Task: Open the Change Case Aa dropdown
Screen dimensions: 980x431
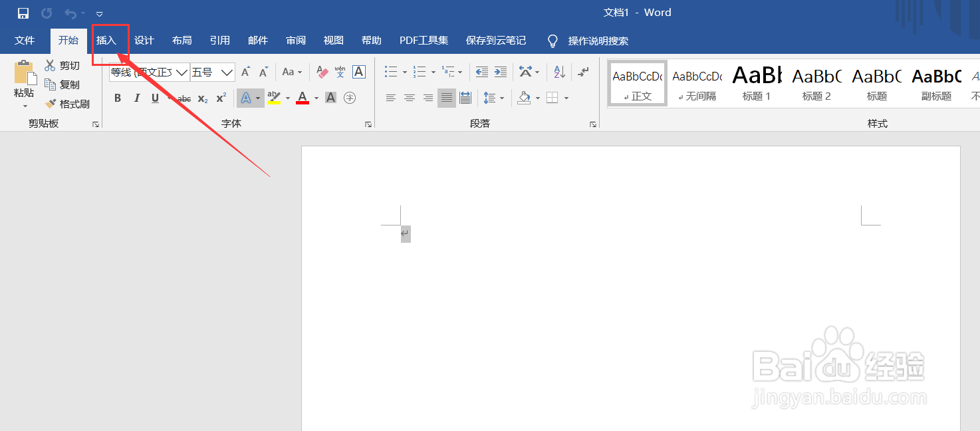Action: click(x=292, y=72)
